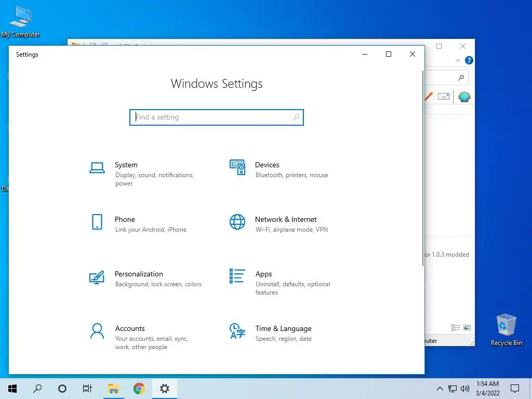Screen dimensions: 532x399
Task: Open the Devices keyboard and speaker icon
Action: 237,167
